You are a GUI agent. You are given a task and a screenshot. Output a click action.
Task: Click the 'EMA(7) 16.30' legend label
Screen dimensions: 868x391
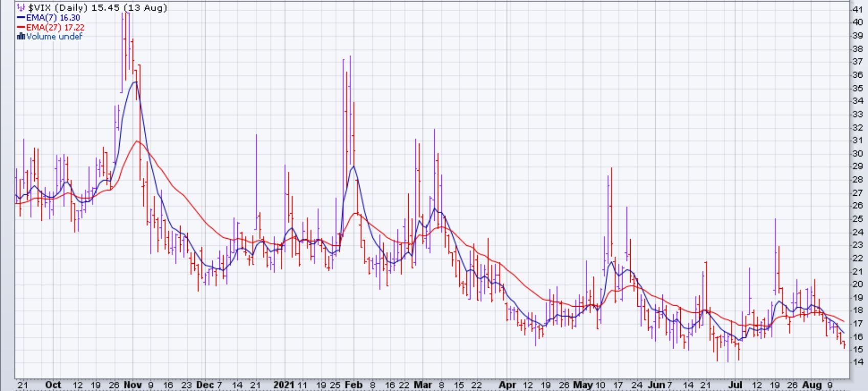[53, 18]
